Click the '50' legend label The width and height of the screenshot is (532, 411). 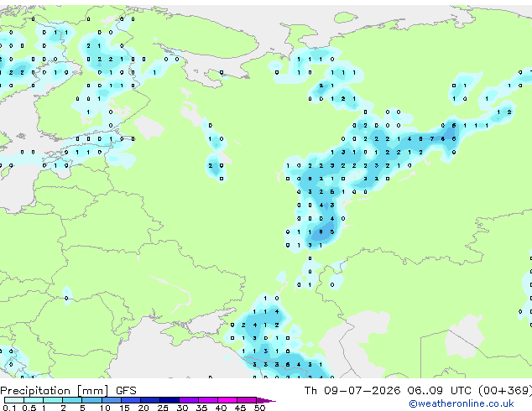coord(259,408)
